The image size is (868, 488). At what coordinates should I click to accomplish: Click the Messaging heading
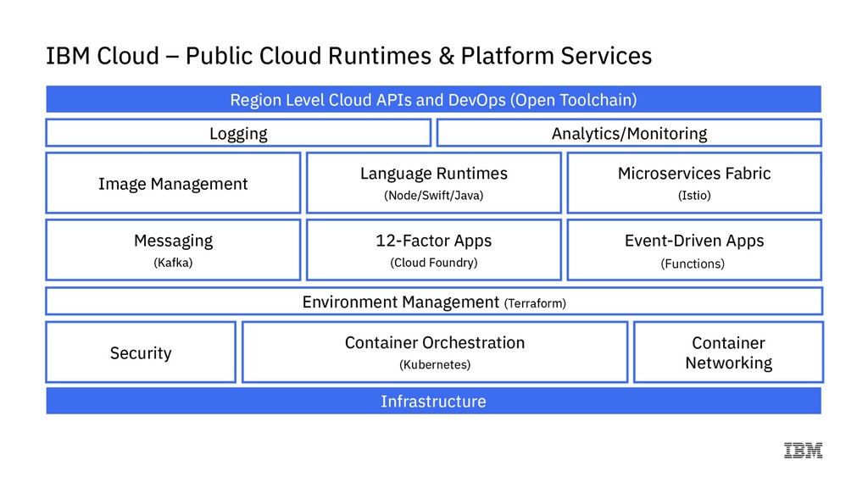pos(173,241)
